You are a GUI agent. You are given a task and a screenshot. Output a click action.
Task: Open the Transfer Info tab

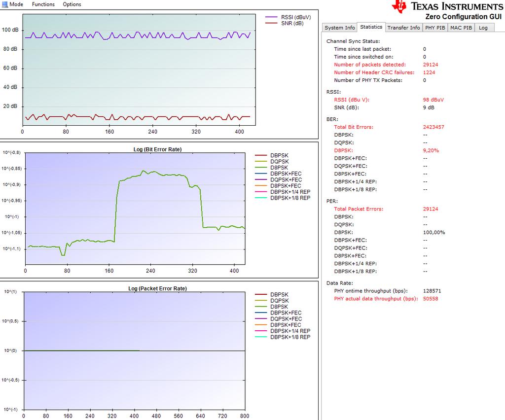[403, 28]
